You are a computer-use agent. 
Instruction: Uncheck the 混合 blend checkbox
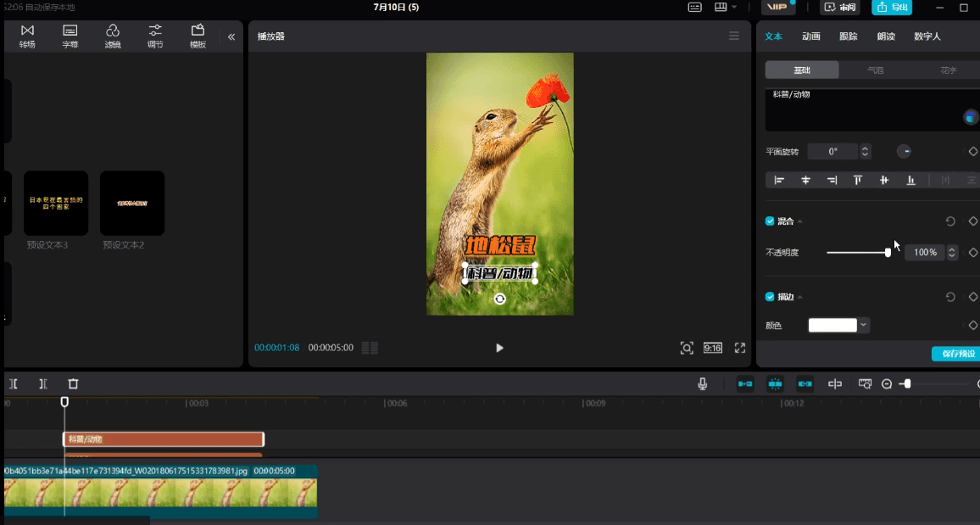[770, 221]
